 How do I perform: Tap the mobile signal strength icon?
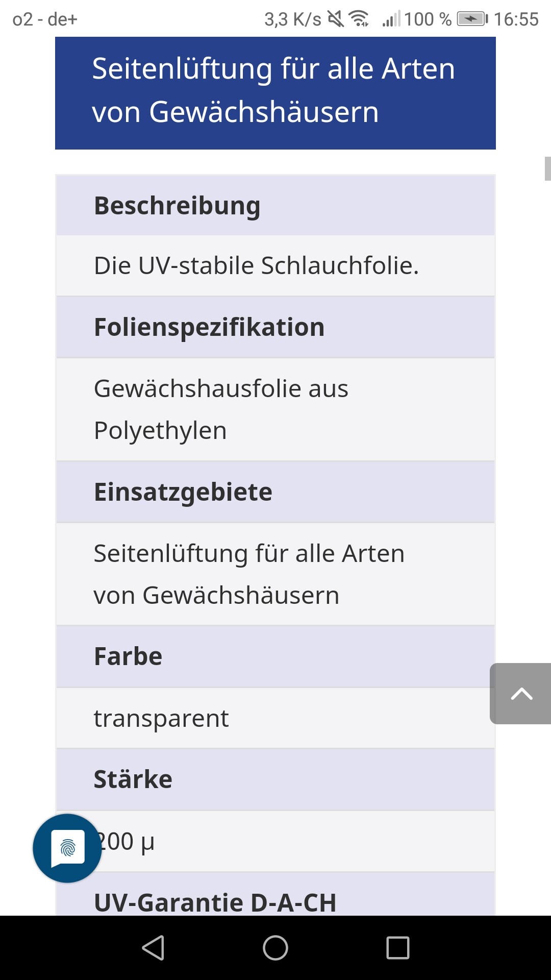pyautogui.click(x=391, y=19)
